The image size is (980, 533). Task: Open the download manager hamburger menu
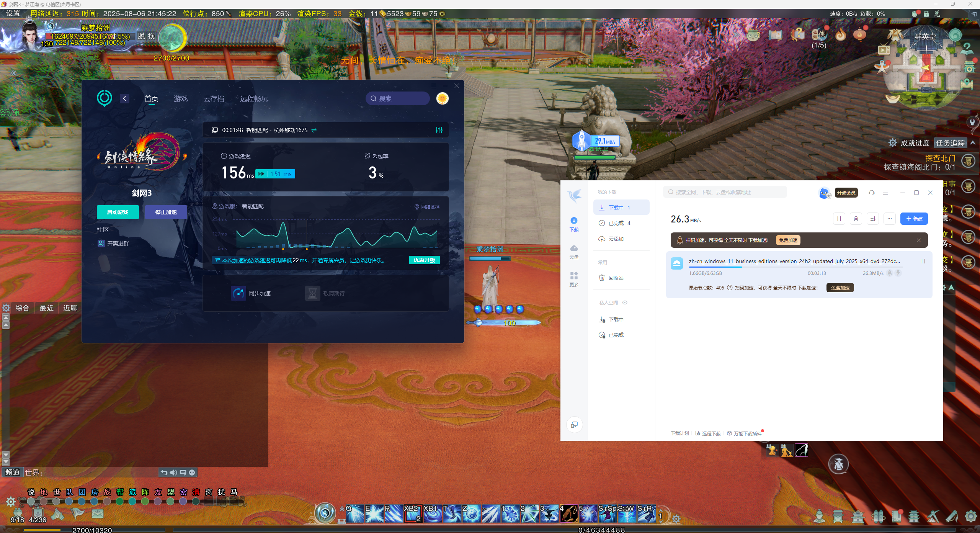pos(885,193)
